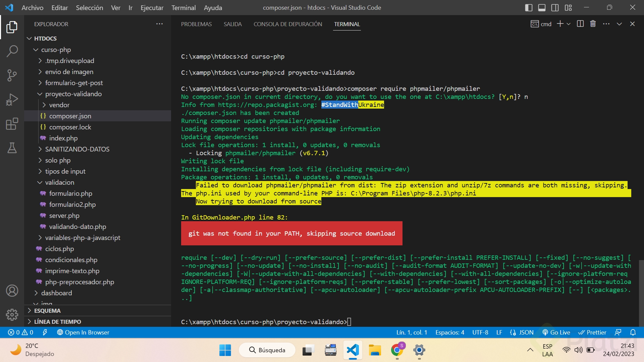This screenshot has height=362, width=644.
Task: Open the Manage gear icon
Action: tap(12, 314)
